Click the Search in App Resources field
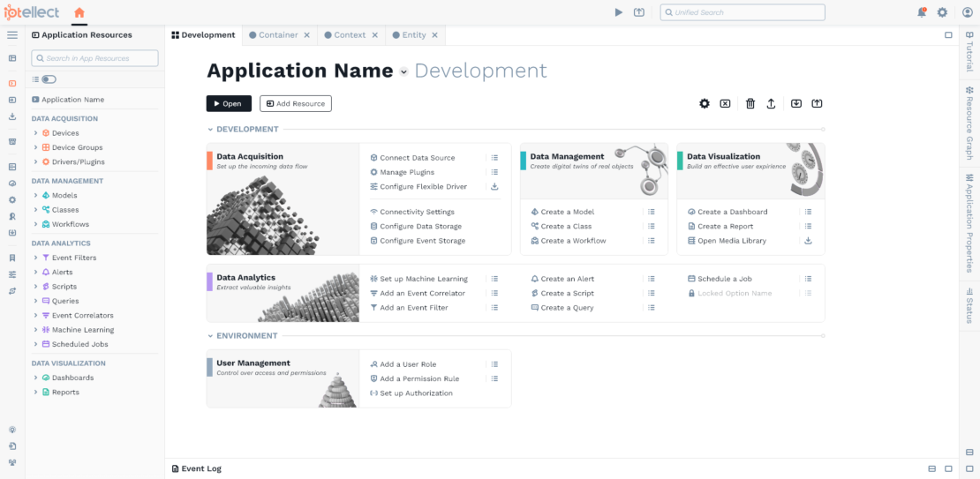The height and width of the screenshot is (479, 980). 95,58
